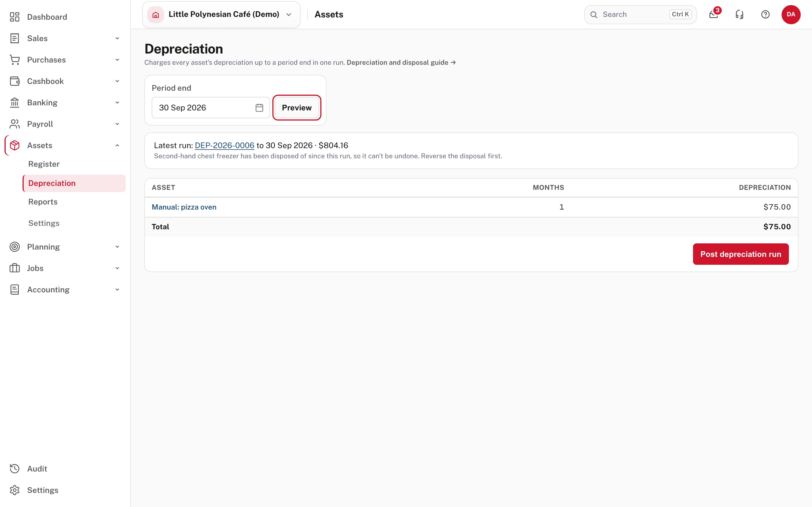The width and height of the screenshot is (812, 507).
Task: Click the Audit history icon
Action: click(x=15, y=468)
